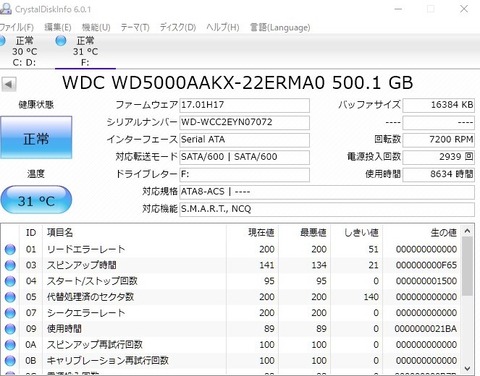Click the previous disk arrow button
Image resolution: width=480 pixels, height=376 pixels.
pos(9,84)
